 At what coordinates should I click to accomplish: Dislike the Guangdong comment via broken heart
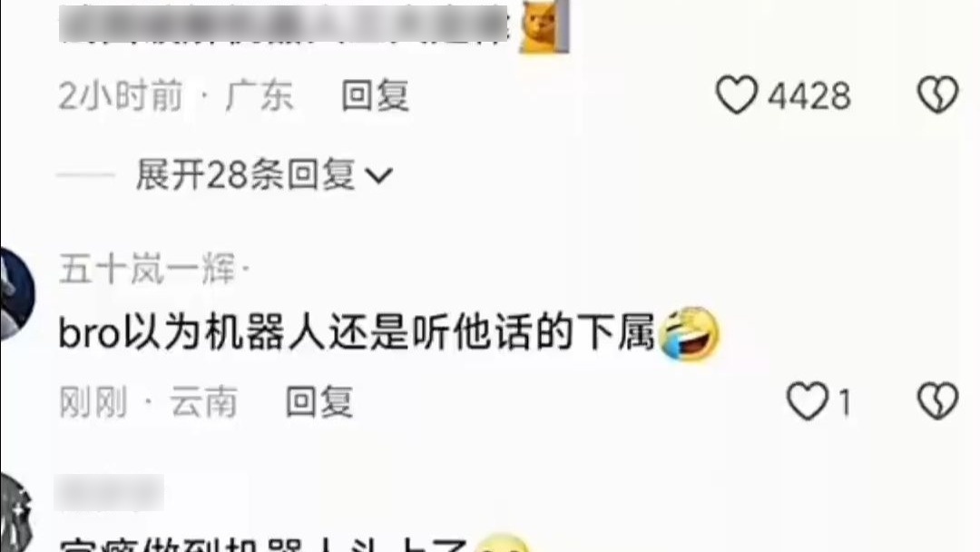pos(937,95)
